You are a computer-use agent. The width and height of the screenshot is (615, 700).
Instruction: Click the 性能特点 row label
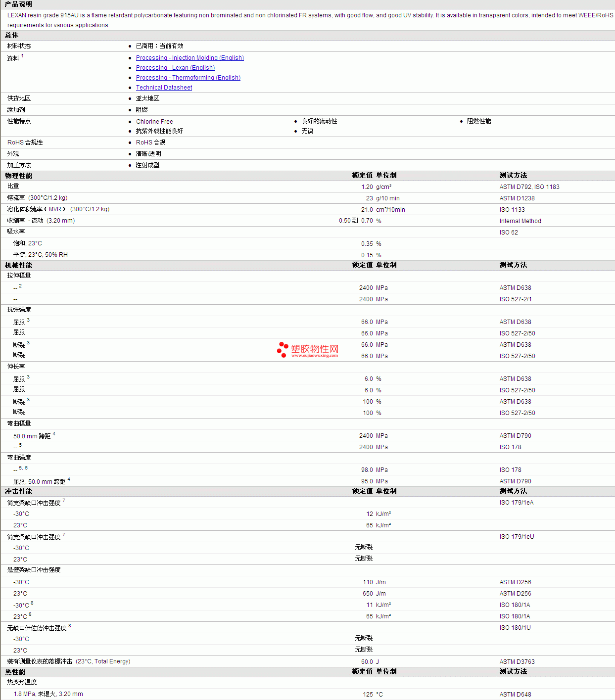tap(19, 121)
